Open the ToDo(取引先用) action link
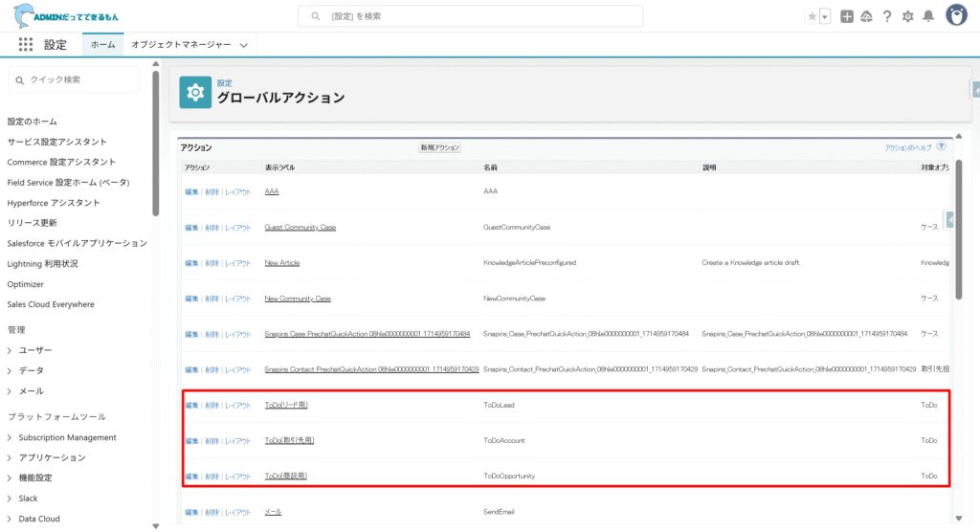The width and height of the screenshot is (980, 532). [289, 441]
